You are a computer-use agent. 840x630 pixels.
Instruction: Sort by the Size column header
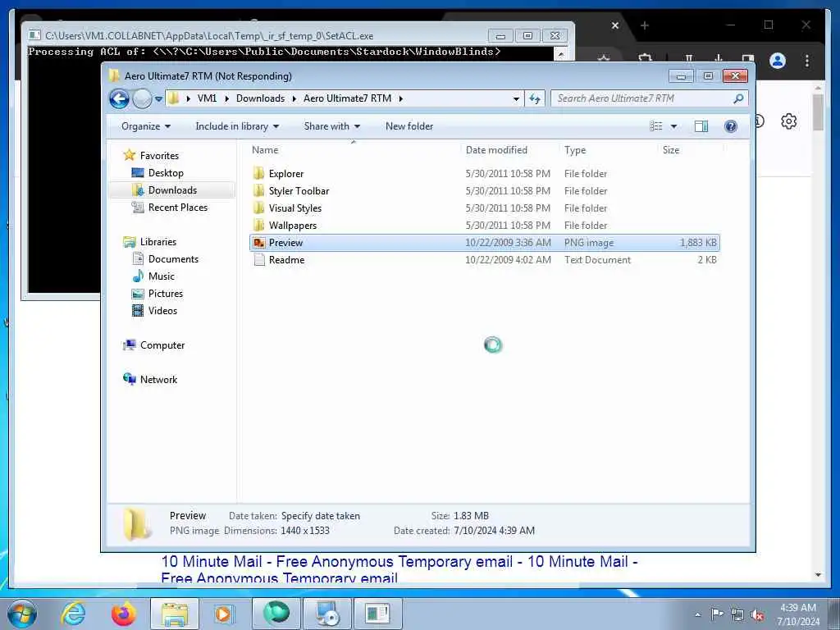(671, 151)
